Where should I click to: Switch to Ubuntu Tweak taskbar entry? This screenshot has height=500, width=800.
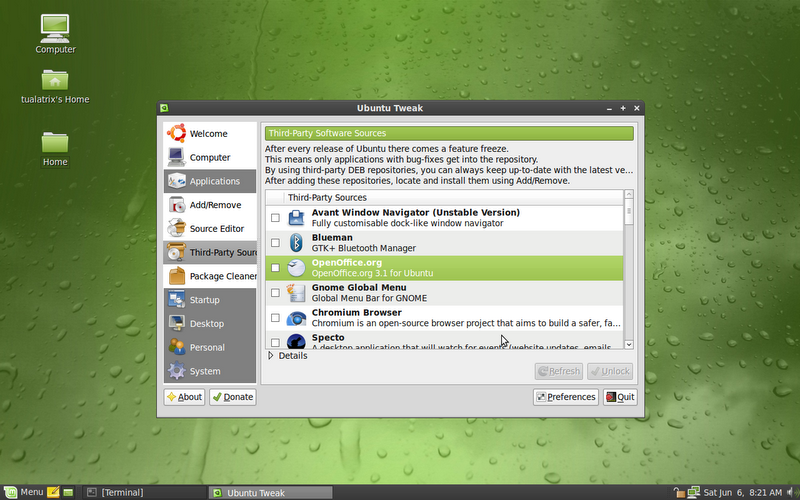[x=271, y=492]
